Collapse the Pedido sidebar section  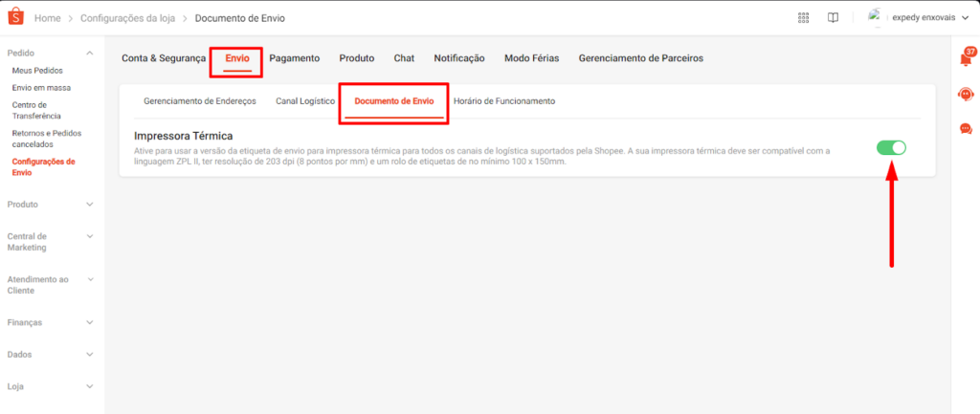(x=90, y=54)
